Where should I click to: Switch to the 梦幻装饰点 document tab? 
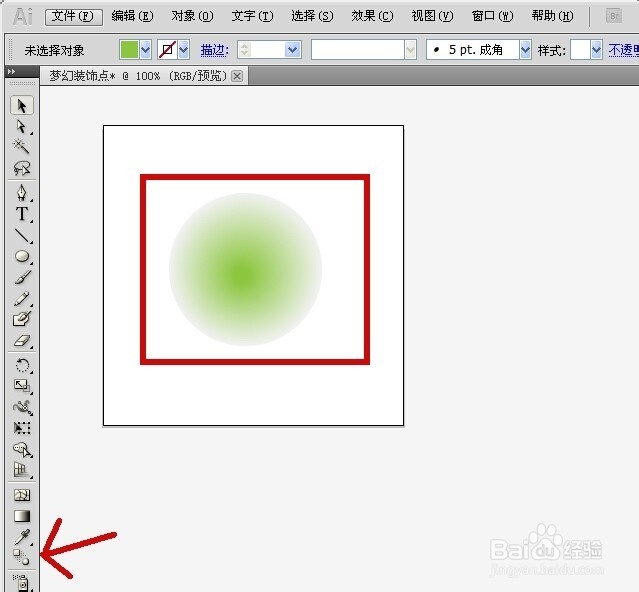[x=138, y=76]
